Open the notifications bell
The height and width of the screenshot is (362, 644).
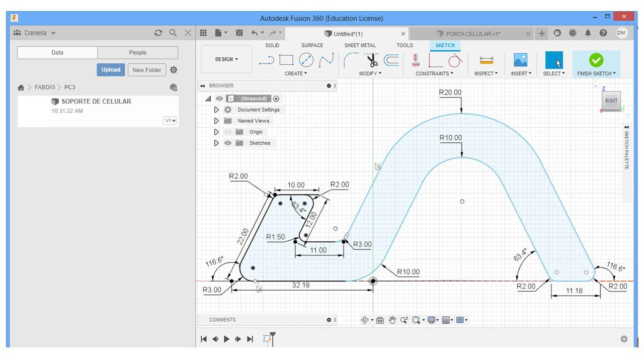588,33
